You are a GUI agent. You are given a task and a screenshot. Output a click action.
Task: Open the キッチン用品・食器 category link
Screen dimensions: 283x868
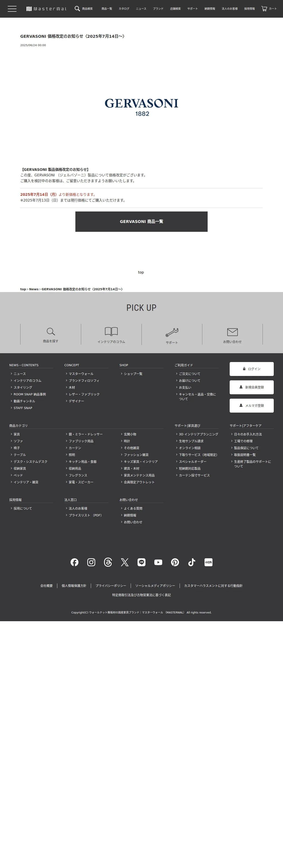[82, 462]
